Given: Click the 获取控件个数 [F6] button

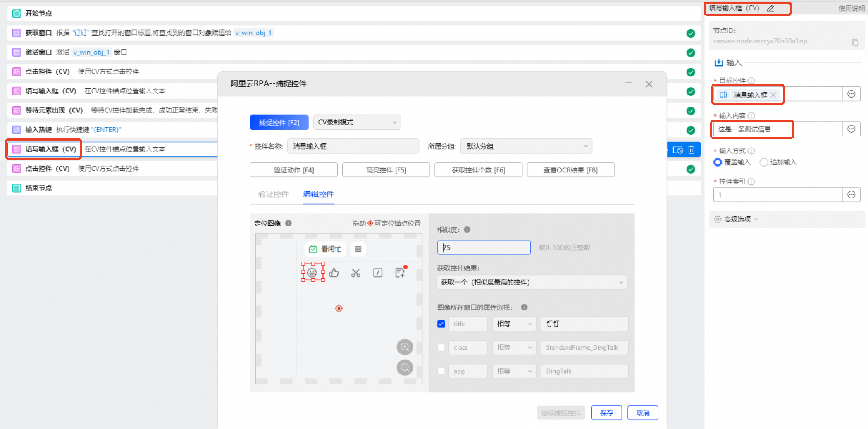Looking at the screenshot, I should (479, 170).
